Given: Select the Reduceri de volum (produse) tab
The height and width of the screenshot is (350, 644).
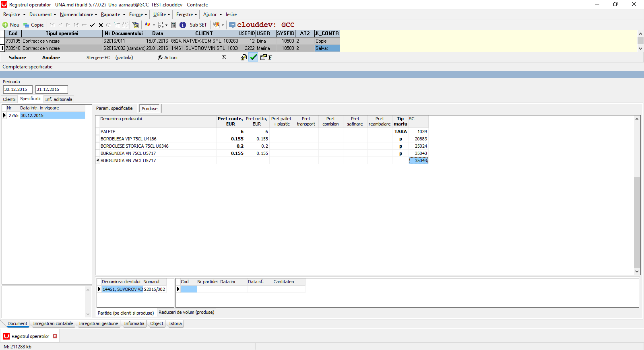Looking at the screenshot, I should tap(186, 312).
